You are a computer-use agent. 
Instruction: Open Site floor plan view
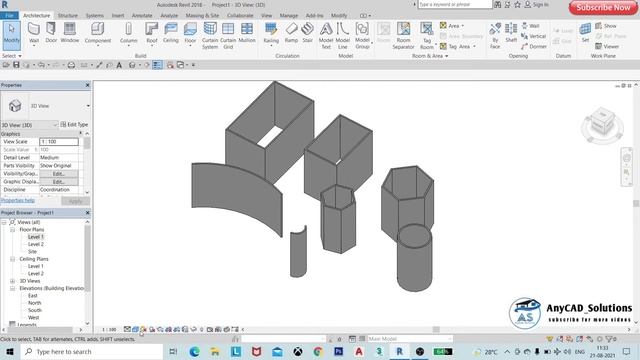click(32, 252)
